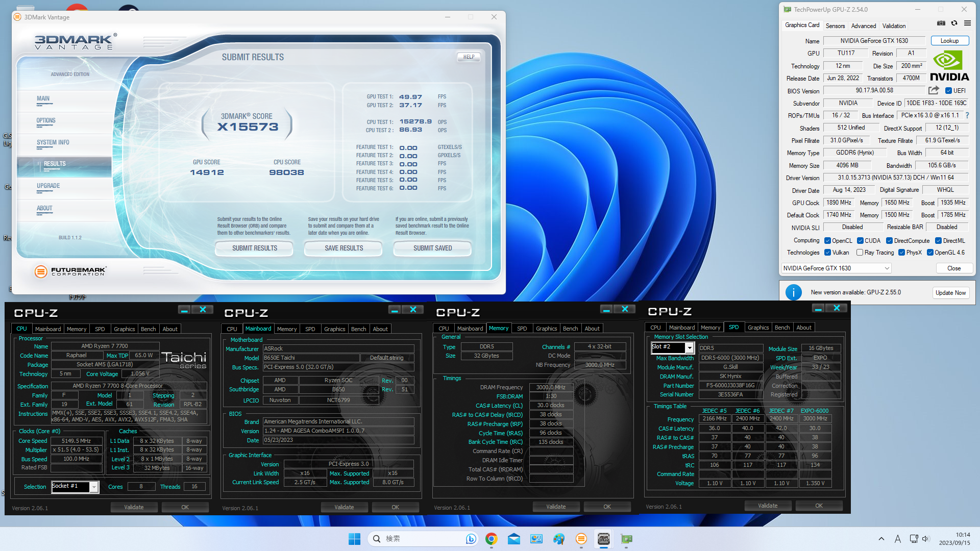Open the Validation tab in GPU-Z

pyautogui.click(x=894, y=26)
